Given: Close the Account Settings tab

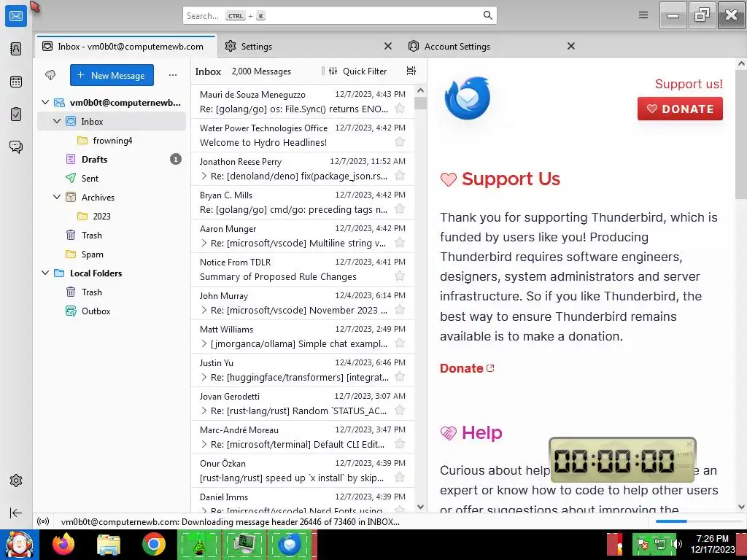Looking at the screenshot, I should (571, 46).
